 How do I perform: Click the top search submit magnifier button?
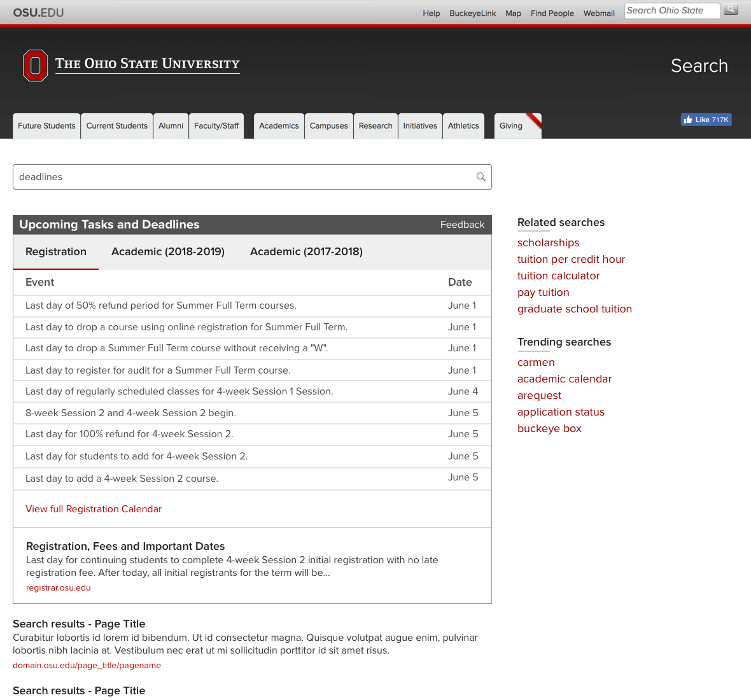[x=731, y=10]
